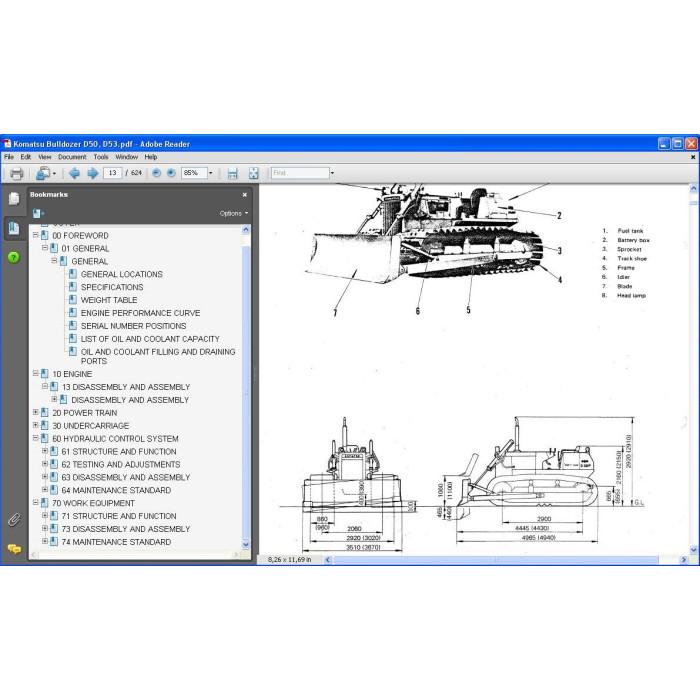Click the bookmark options icon under Bookmarks
This screenshot has width=700, height=700.
click(38, 213)
